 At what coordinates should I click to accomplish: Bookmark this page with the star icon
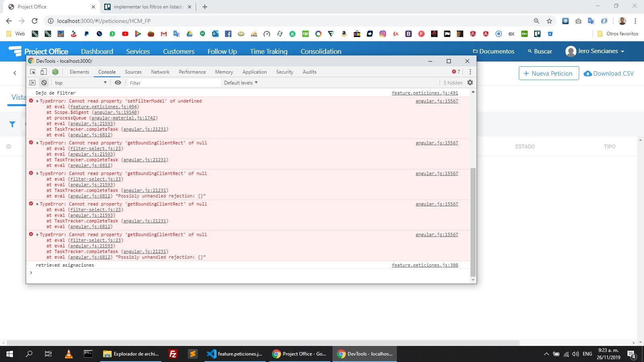(549, 21)
